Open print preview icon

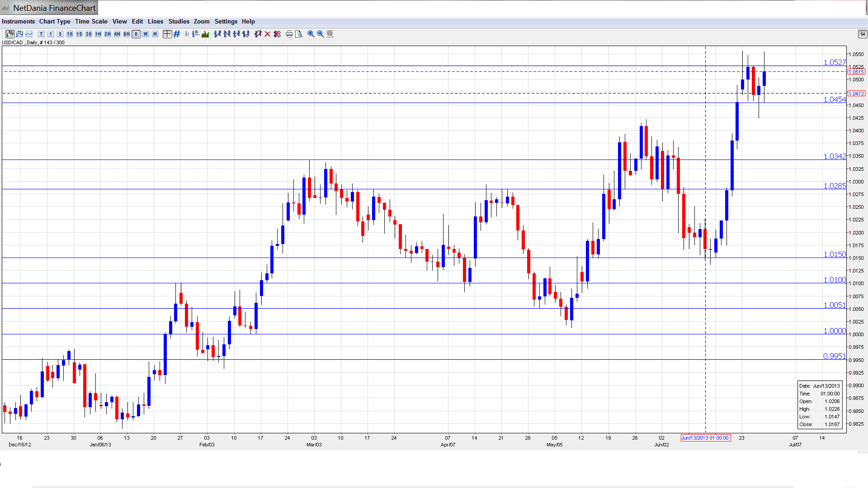tap(299, 34)
